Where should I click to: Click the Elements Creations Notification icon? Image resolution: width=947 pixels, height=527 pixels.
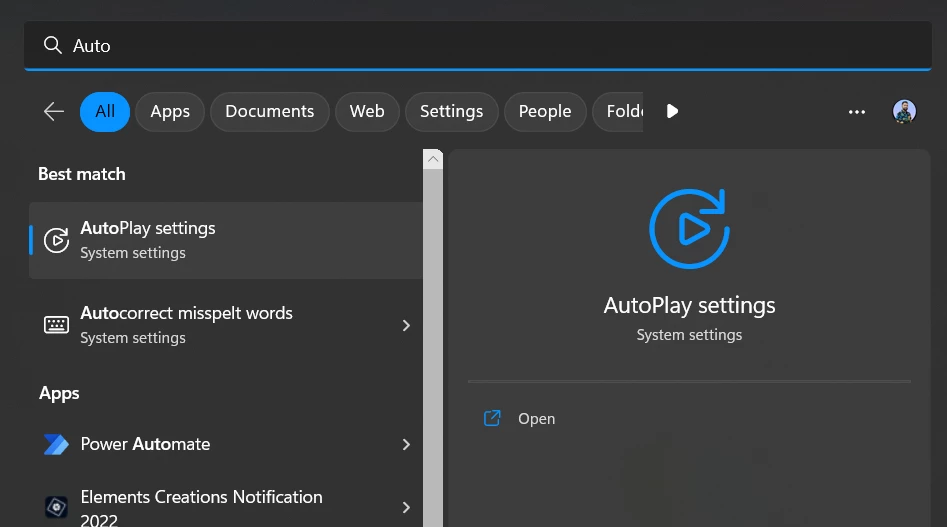(x=56, y=507)
